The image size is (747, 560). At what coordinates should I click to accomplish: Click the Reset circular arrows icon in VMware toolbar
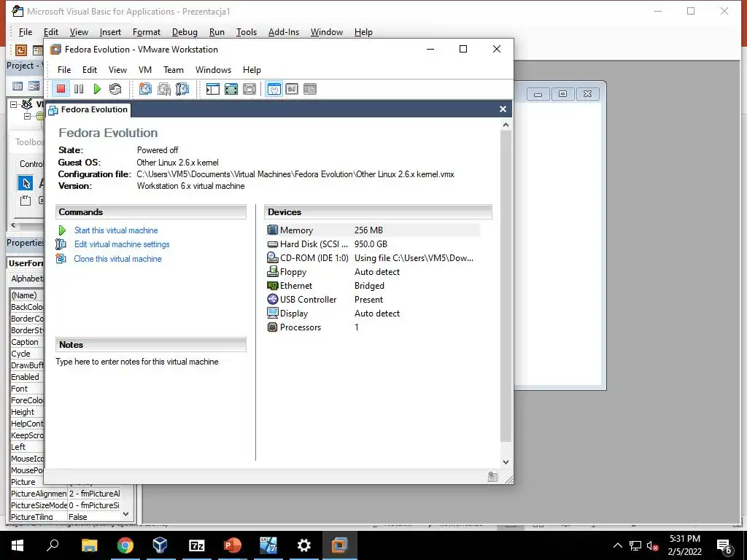[x=115, y=89]
